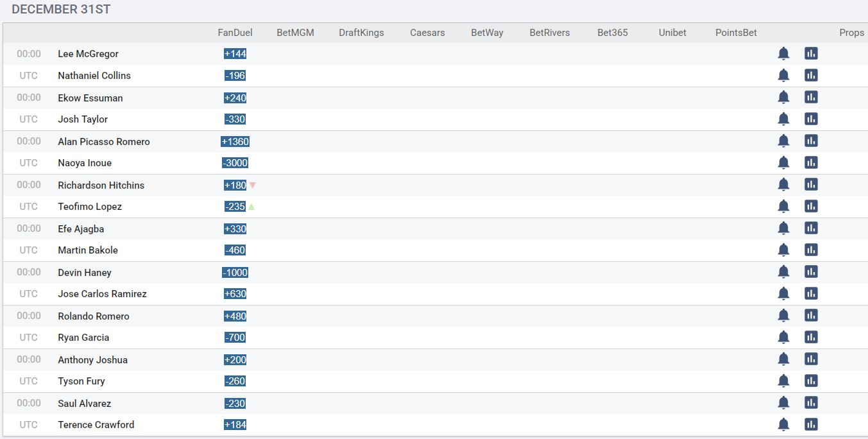Viewport: 868px width, 439px height.
Task: Open the chart icon for Jose Carlos Ramirez
Action: coord(811,294)
